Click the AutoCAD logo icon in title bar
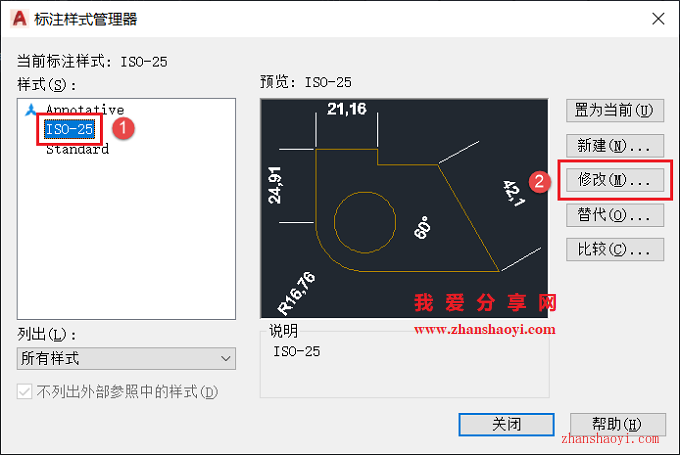680x455 pixels. [20, 18]
